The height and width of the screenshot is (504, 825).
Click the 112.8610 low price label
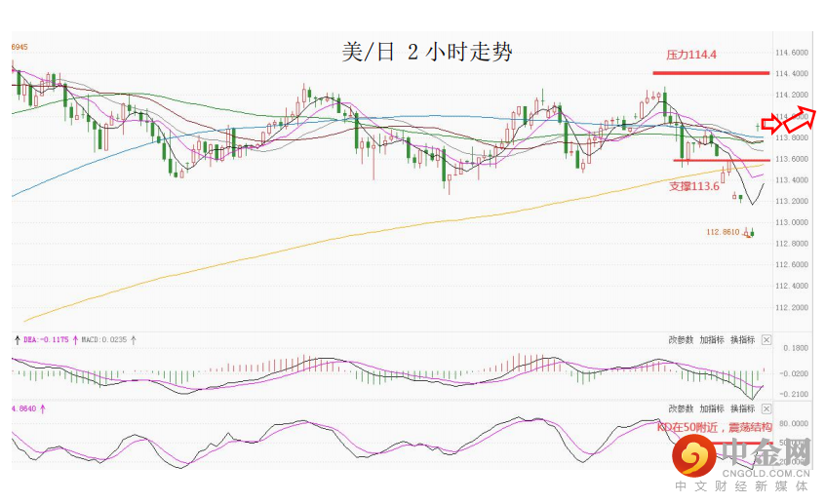pyautogui.click(x=723, y=232)
